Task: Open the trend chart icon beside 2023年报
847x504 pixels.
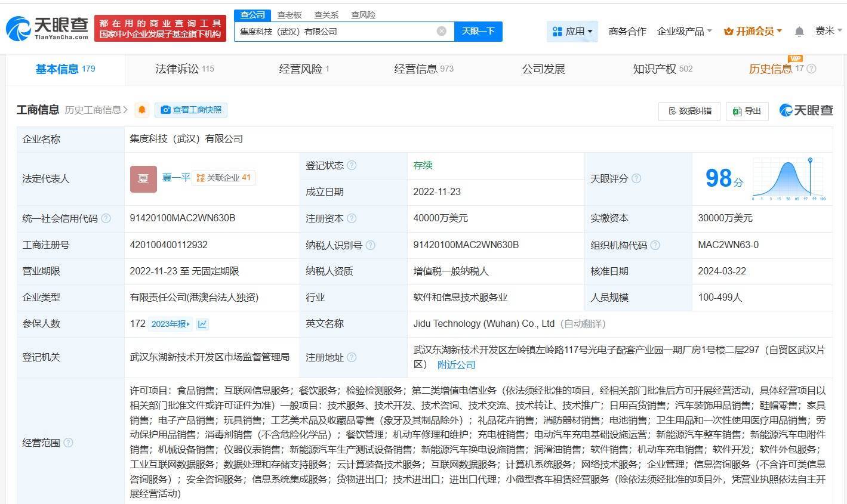Action: (x=202, y=324)
